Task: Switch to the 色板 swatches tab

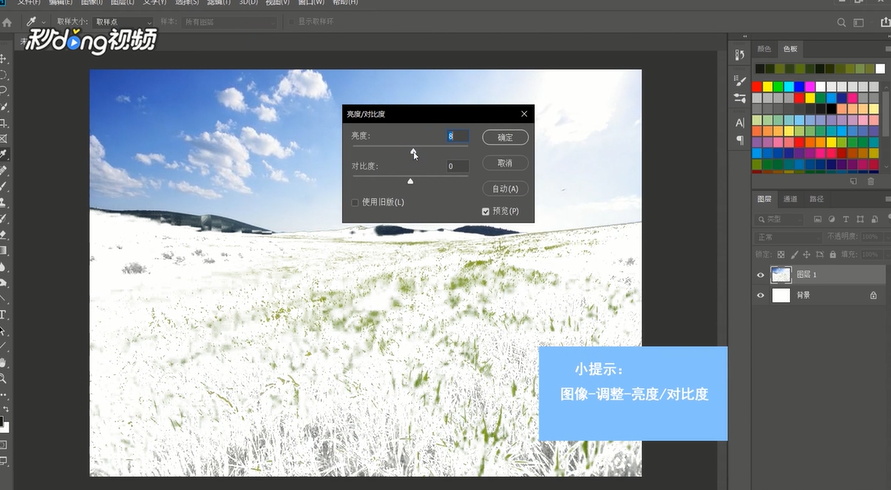Action: click(x=790, y=49)
